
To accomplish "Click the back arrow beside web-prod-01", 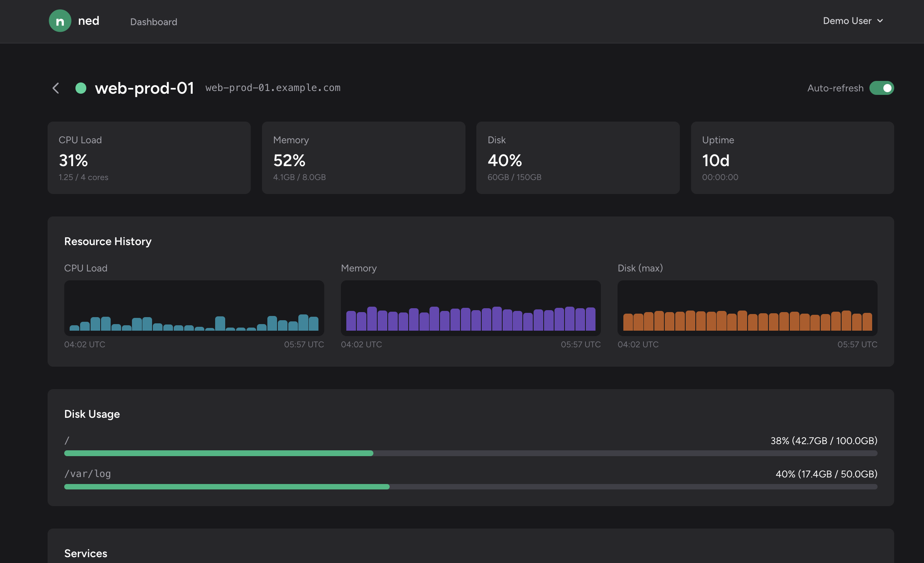I will (x=56, y=88).
